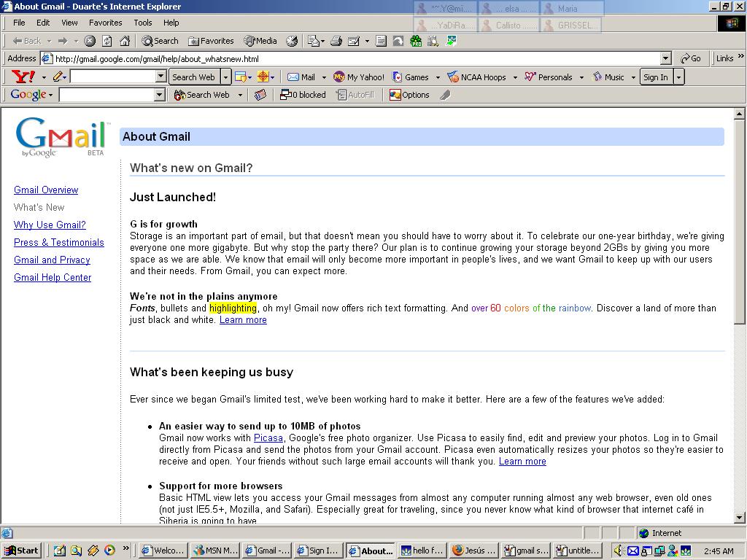The width and height of the screenshot is (747, 560).
Task: Open the Gmail and Privacy link
Action: pyautogui.click(x=52, y=260)
